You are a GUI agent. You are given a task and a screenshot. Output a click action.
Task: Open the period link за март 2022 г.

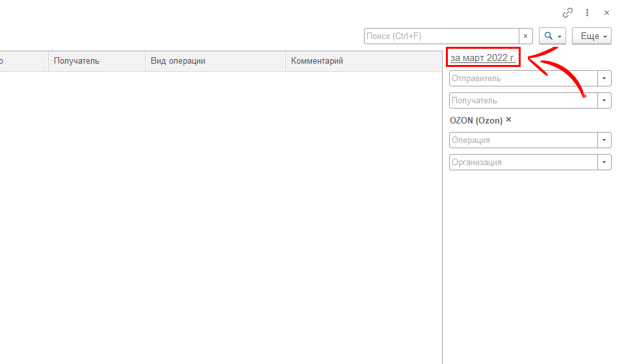coord(483,58)
